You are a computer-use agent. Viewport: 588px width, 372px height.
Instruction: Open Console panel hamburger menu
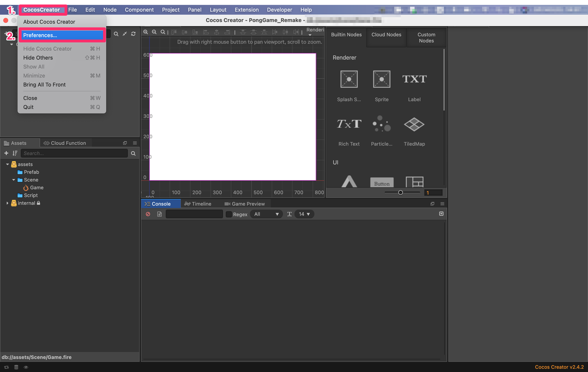pyautogui.click(x=442, y=204)
